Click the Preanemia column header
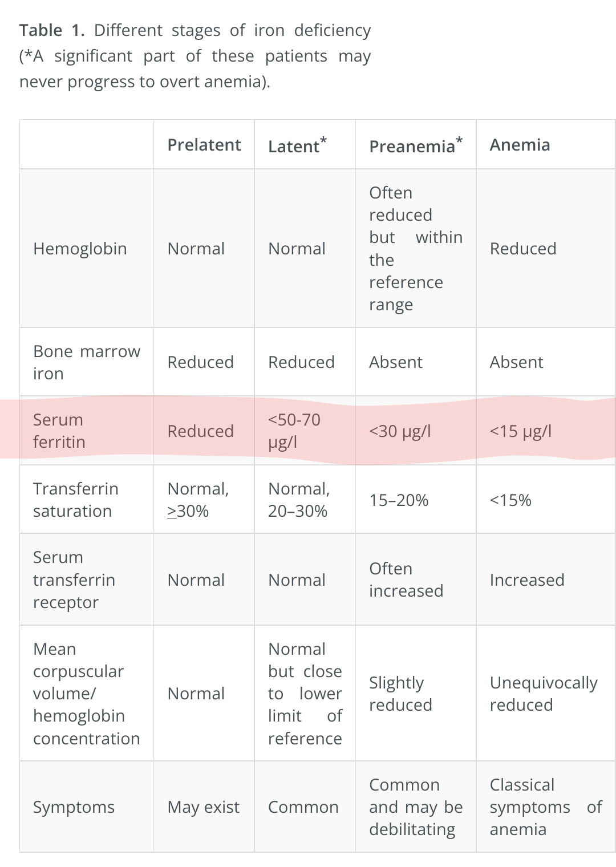Screen dimensions: 616x867 click(x=415, y=146)
